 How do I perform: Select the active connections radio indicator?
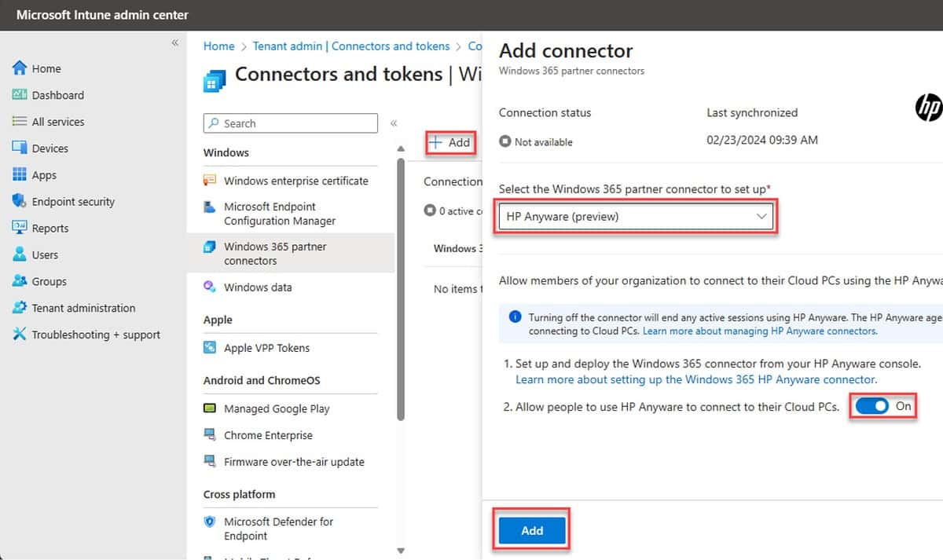430,210
